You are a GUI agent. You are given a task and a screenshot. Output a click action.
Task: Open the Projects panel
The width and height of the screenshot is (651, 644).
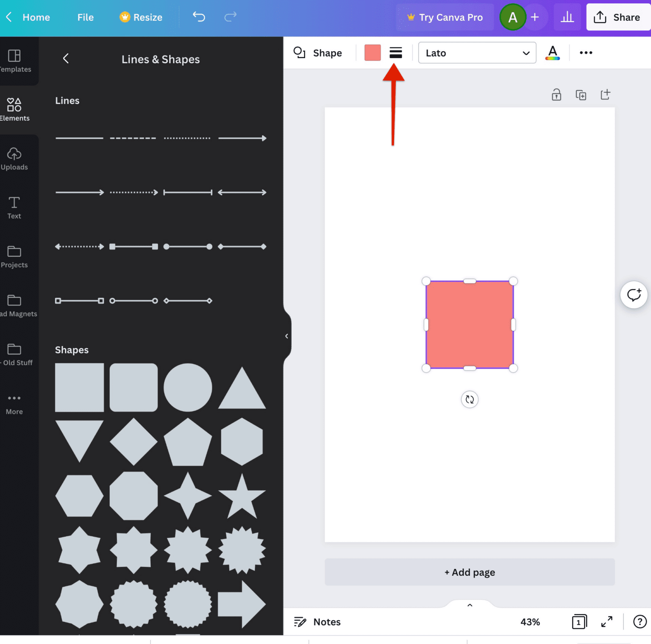point(14,256)
